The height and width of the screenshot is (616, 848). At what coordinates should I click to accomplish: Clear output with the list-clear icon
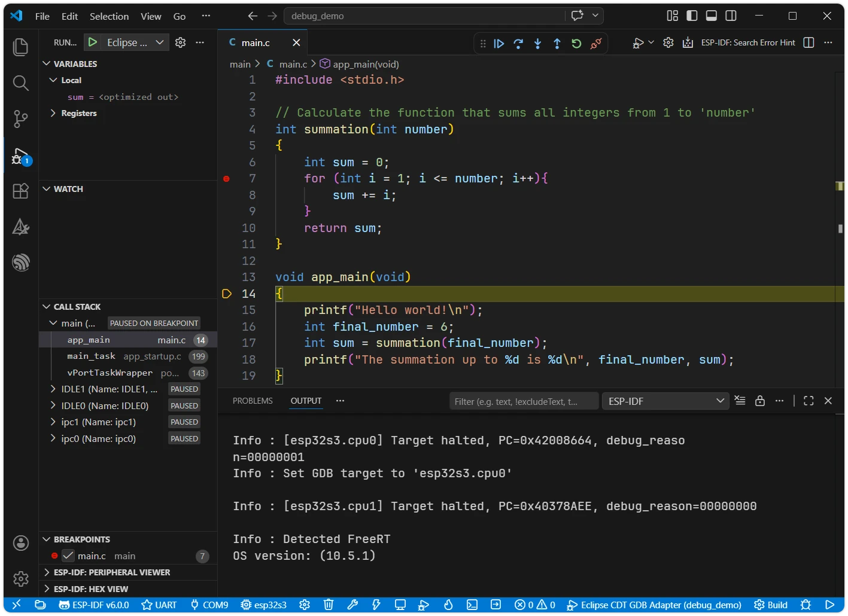tap(740, 401)
